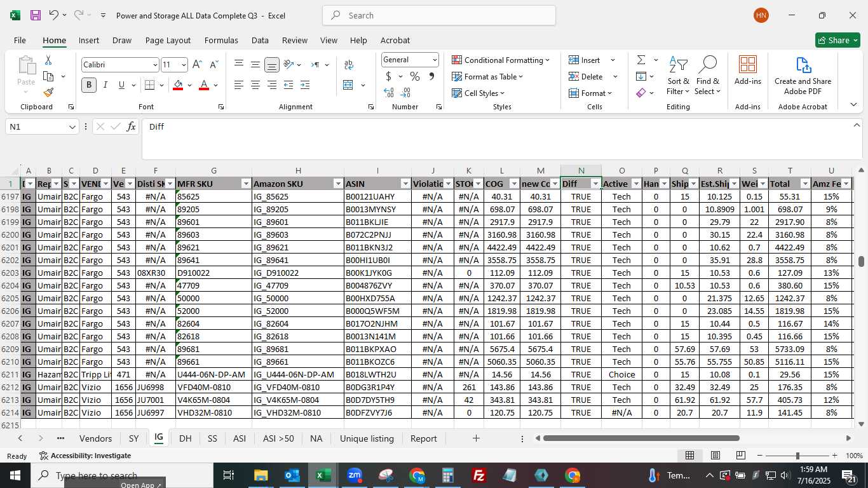Switch to Page Break Preview in status bar
The height and width of the screenshot is (488, 868).
[x=741, y=456]
